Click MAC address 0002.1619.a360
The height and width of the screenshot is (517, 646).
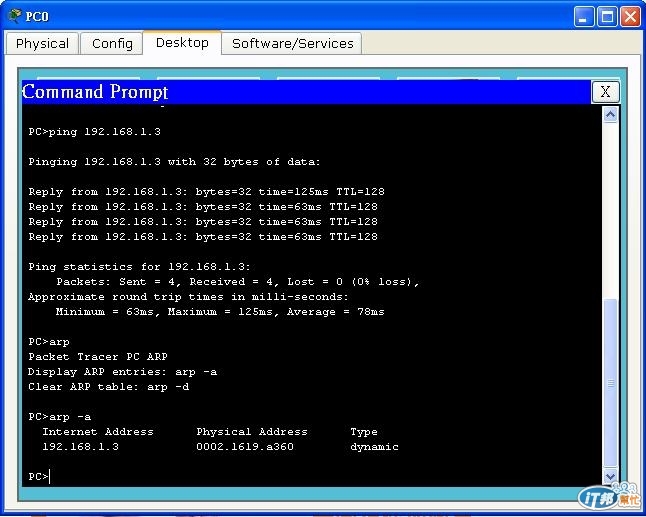[245, 447]
